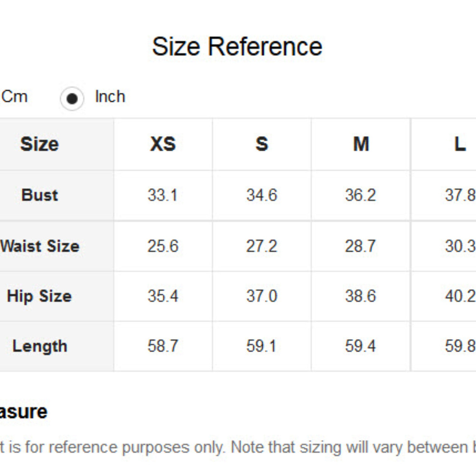476x476 pixels.
Task: Select S length value 59.1
Action: pyautogui.click(x=261, y=346)
